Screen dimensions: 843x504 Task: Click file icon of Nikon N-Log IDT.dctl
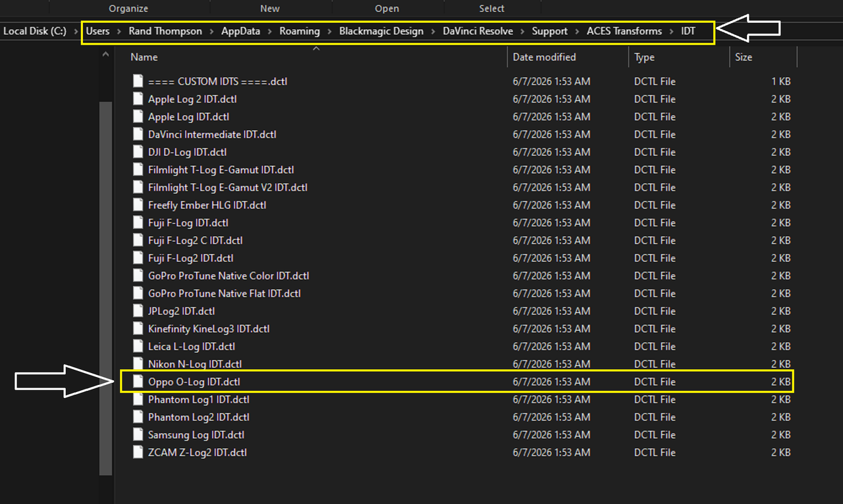tap(138, 364)
